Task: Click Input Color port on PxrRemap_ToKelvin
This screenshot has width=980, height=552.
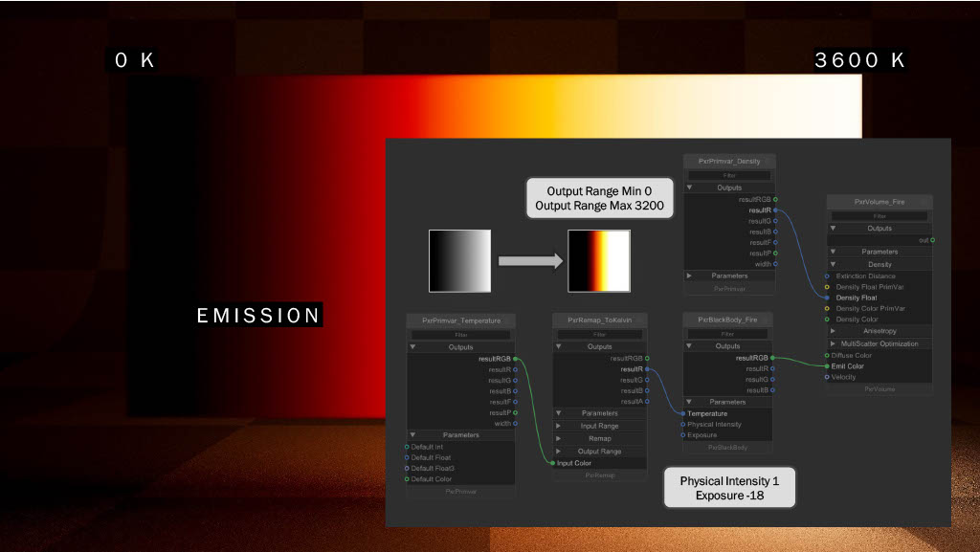Action: click(x=552, y=463)
